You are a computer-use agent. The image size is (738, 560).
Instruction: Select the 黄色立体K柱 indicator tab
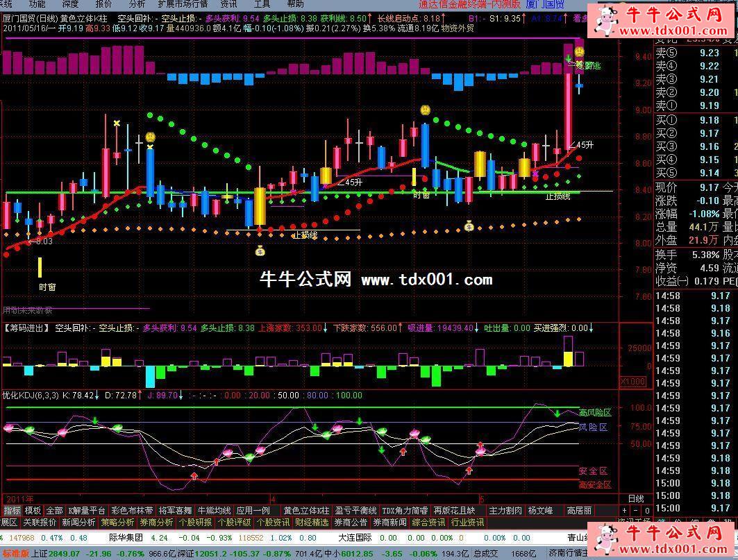(306, 510)
